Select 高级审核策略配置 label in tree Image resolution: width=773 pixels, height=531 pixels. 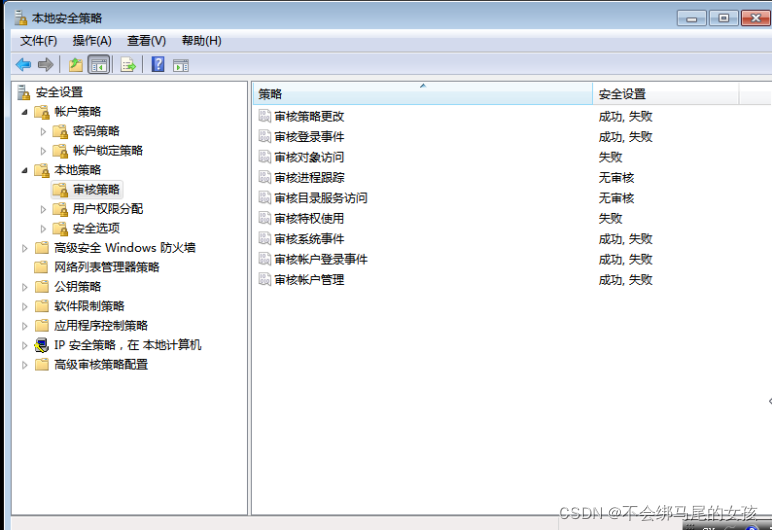101,365
